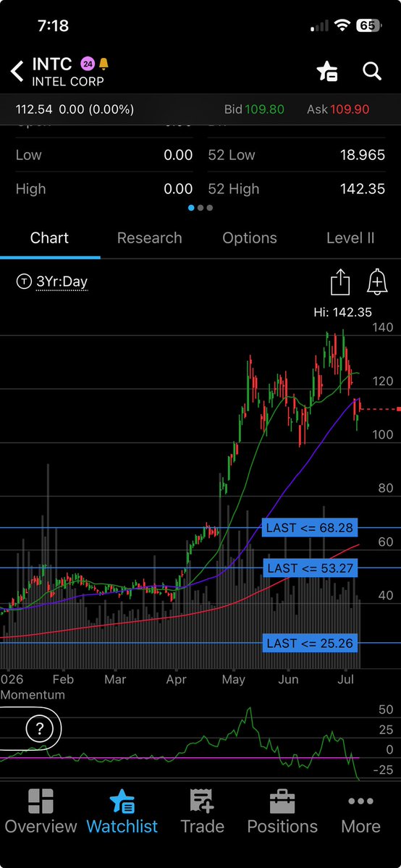Tap the Apr label on chart axis
The height and width of the screenshot is (868, 401).
point(176,679)
